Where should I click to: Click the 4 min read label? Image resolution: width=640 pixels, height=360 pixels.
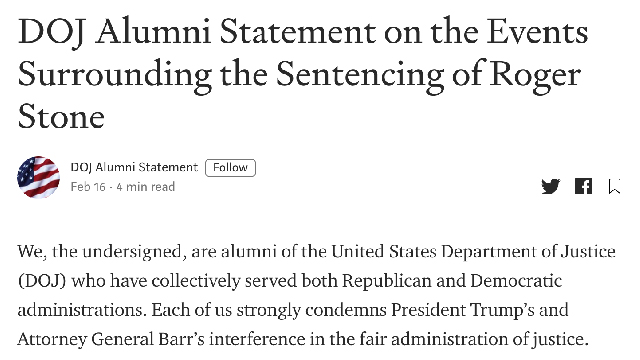coord(146,187)
